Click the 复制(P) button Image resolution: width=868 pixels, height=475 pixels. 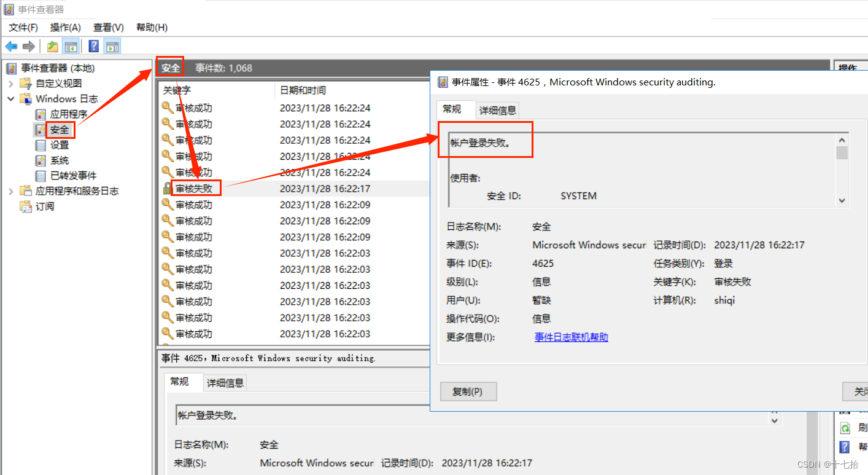(x=468, y=391)
